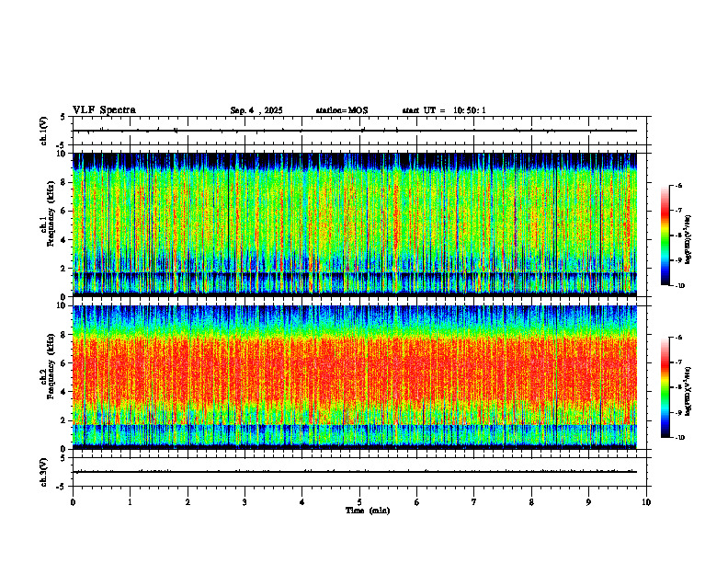Select the date label Sep. 4, 2025

256,110
